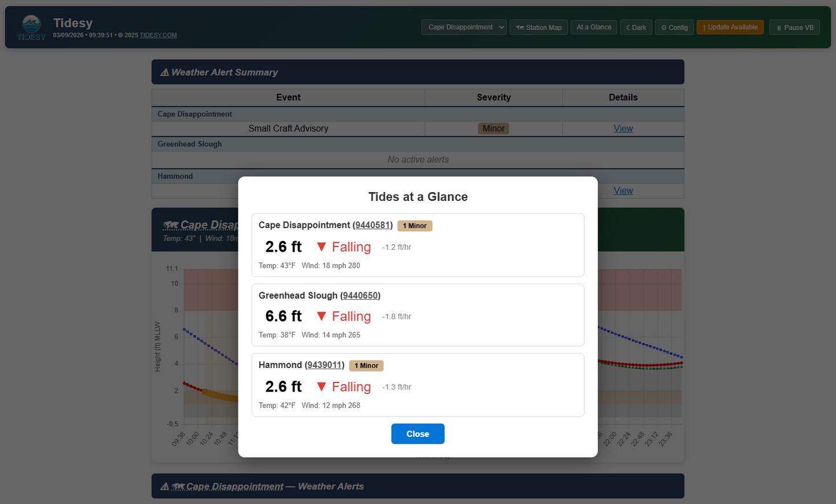Image resolution: width=836 pixels, height=504 pixels.
Task: Toggle Dark mode button
Action: click(x=636, y=27)
